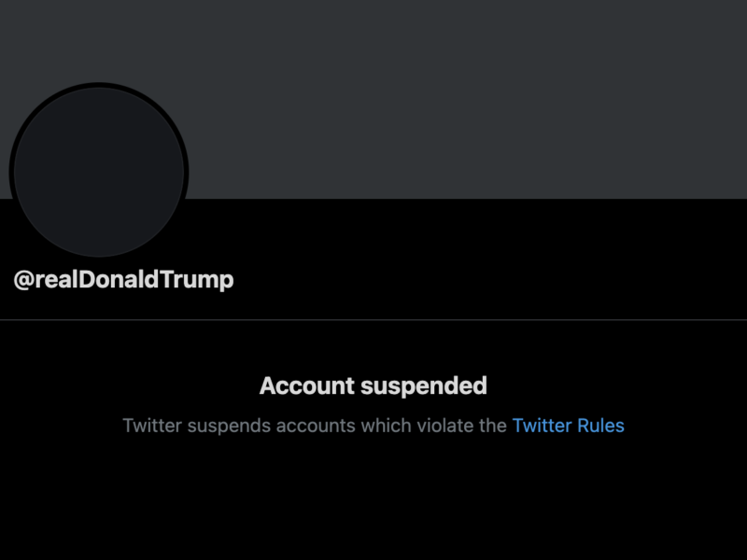747x560 pixels.
Task: Click the @realDonaldTrump handle
Action: point(123,279)
